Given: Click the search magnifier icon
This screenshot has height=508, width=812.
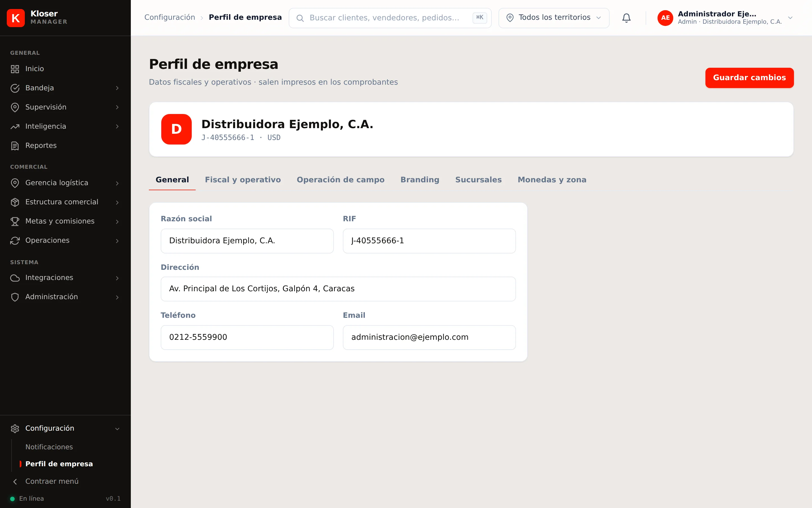Looking at the screenshot, I should point(300,18).
